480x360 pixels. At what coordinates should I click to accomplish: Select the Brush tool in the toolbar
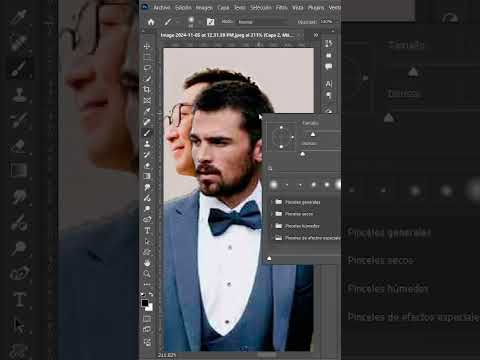coord(147,133)
